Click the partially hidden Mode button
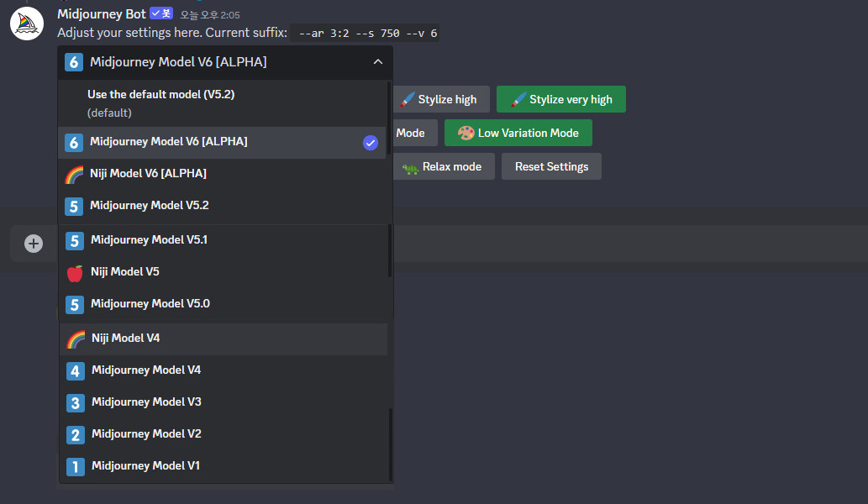868x504 pixels. tap(415, 133)
